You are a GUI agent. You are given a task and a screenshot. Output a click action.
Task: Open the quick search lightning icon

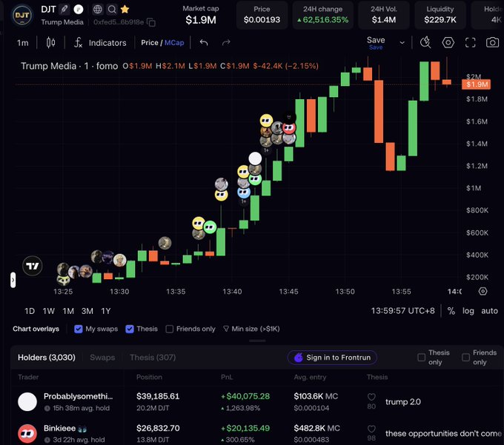(x=425, y=42)
